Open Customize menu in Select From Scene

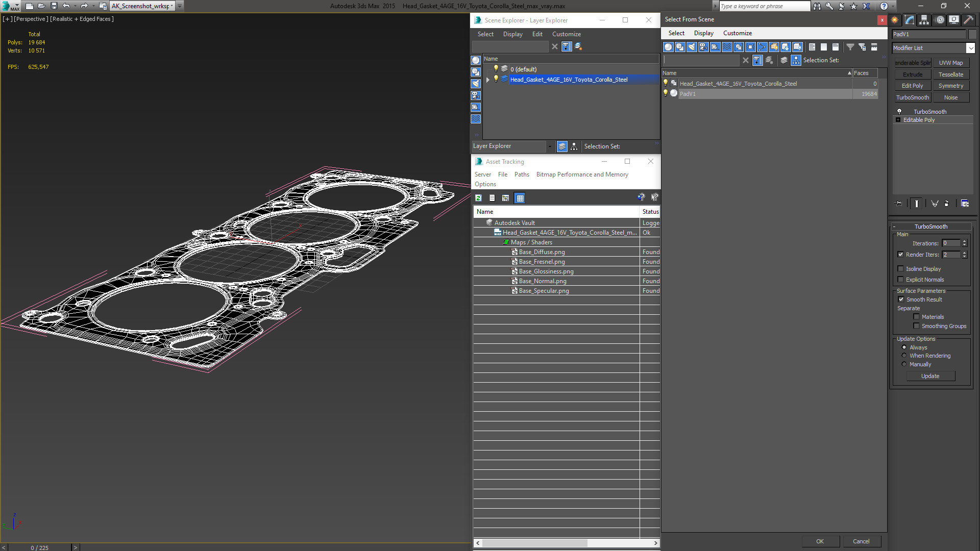coord(737,33)
